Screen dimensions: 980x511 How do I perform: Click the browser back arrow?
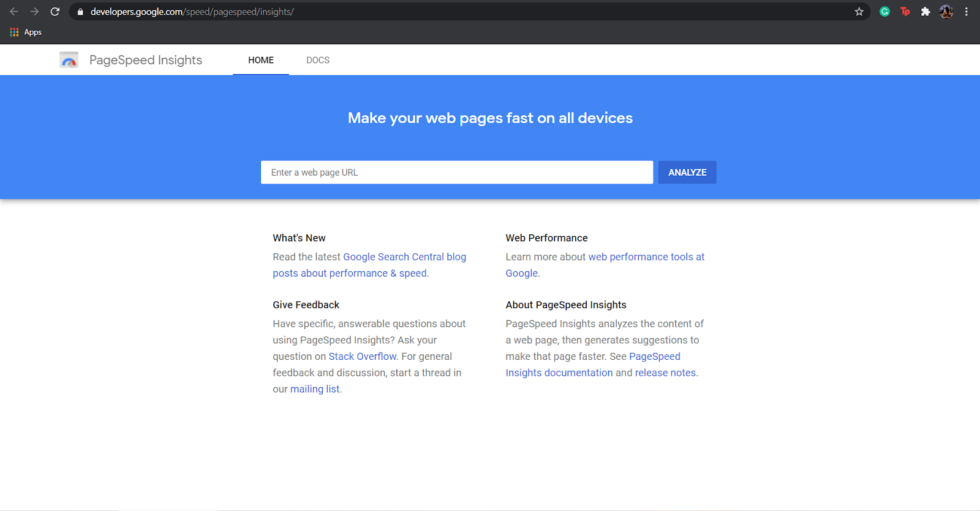[14, 12]
